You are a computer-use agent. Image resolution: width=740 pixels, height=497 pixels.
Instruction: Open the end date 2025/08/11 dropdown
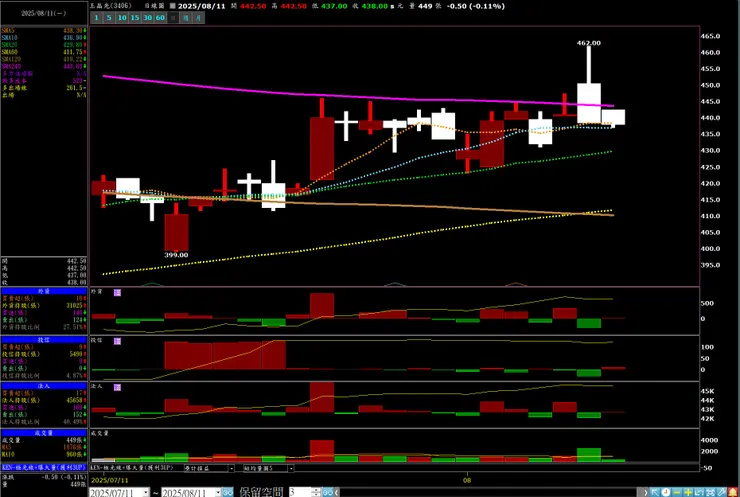(218, 492)
